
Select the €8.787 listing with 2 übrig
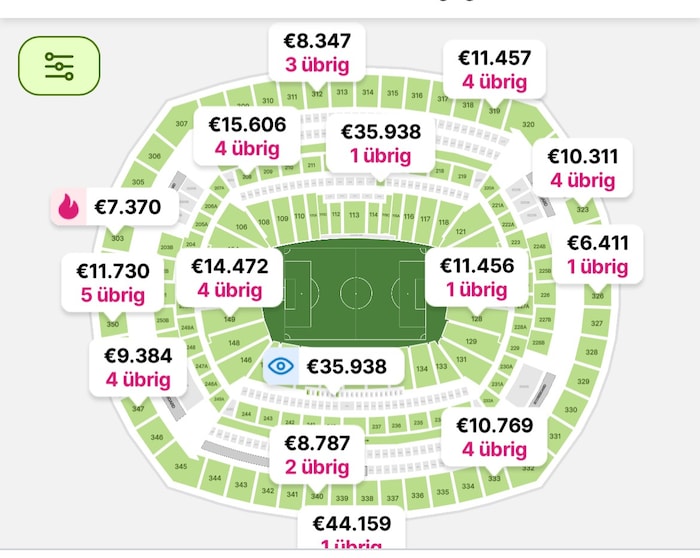[317, 454]
